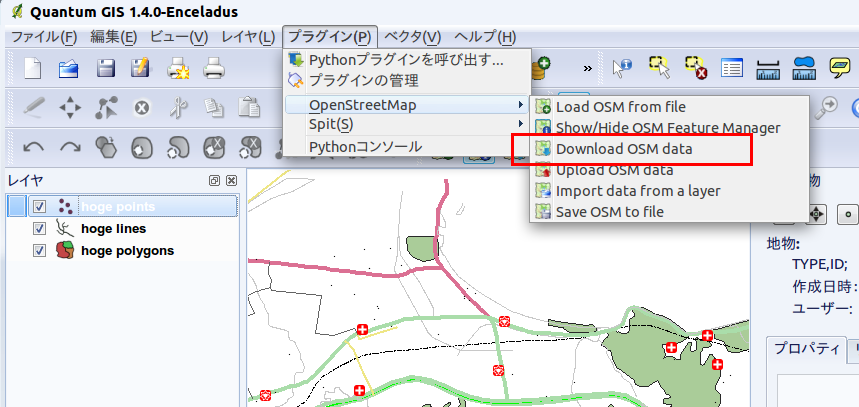Save project using the floppy disk icon

pyautogui.click(x=105, y=68)
